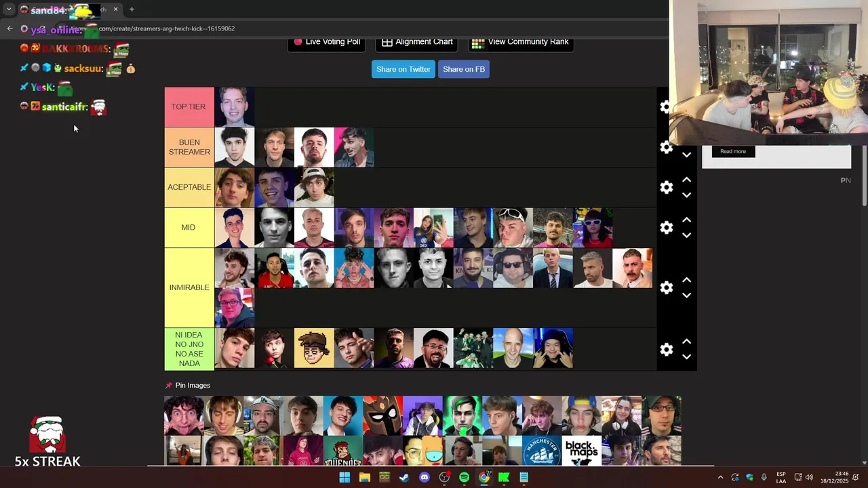The height and width of the screenshot is (488, 868).
Task: Select the Manchester ship logo image
Action: pyautogui.click(x=542, y=451)
